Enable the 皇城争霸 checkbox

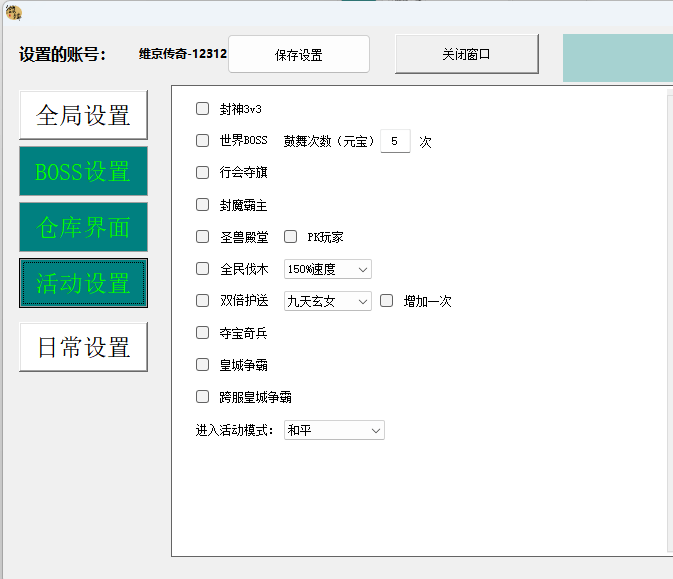tap(202, 365)
